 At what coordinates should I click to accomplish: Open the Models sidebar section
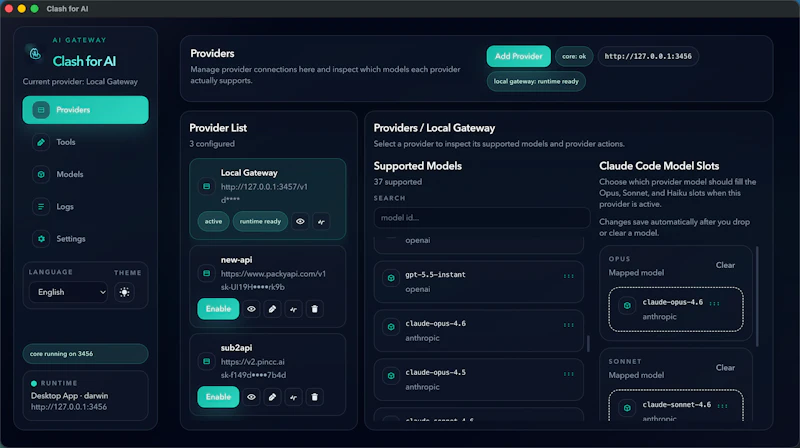click(x=85, y=174)
